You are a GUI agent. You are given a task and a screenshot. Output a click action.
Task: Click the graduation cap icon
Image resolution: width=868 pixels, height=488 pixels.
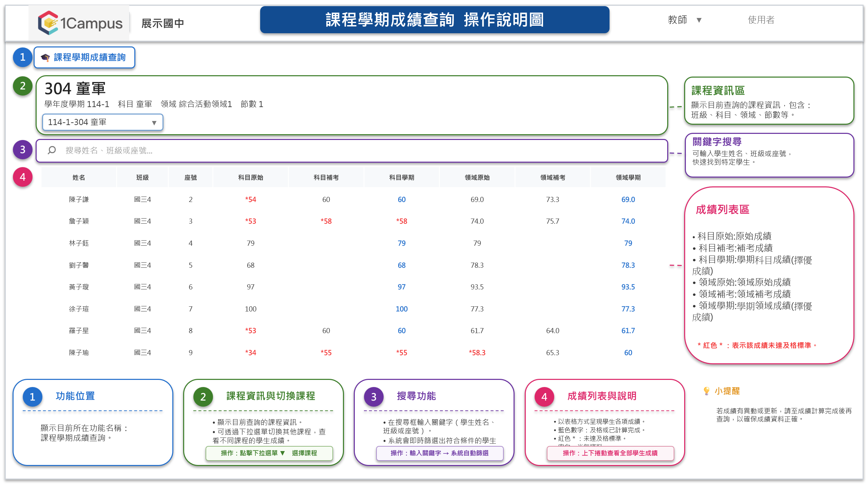pos(45,58)
